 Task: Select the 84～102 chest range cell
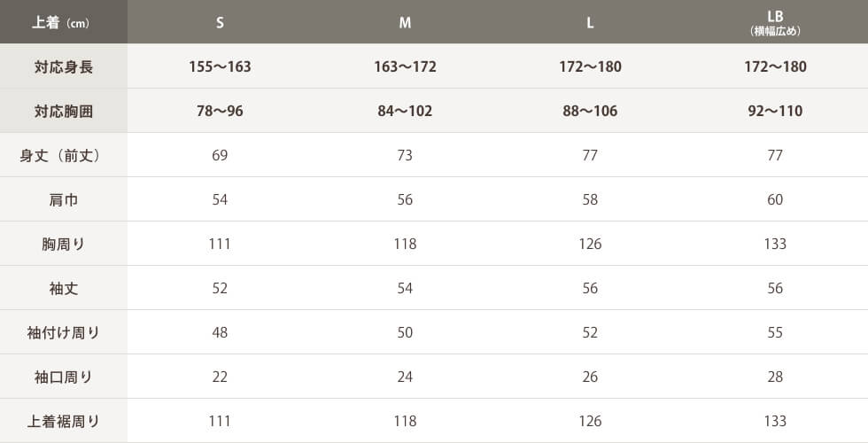pyautogui.click(x=406, y=111)
